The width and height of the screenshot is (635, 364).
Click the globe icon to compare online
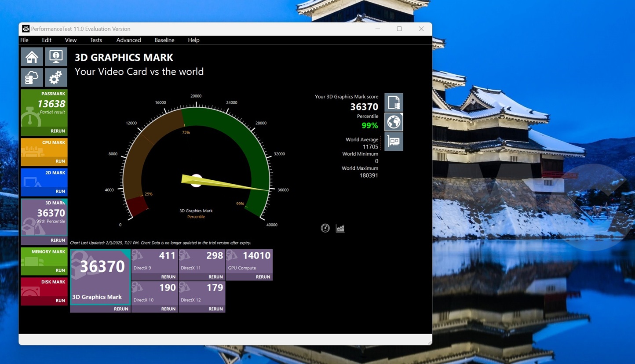[x=393, y=122]
